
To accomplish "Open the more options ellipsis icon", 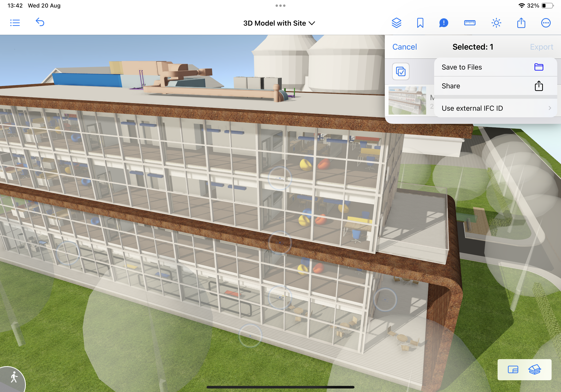I will (545, 23).
